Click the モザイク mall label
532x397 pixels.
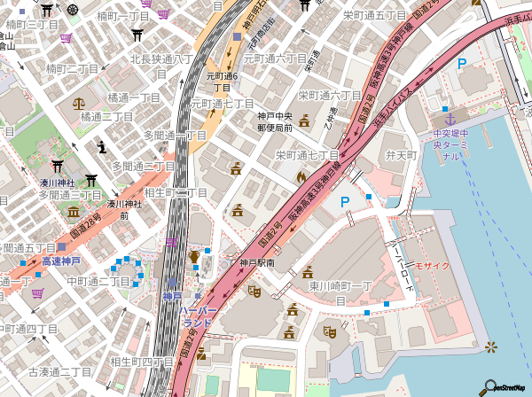(434, 266)
